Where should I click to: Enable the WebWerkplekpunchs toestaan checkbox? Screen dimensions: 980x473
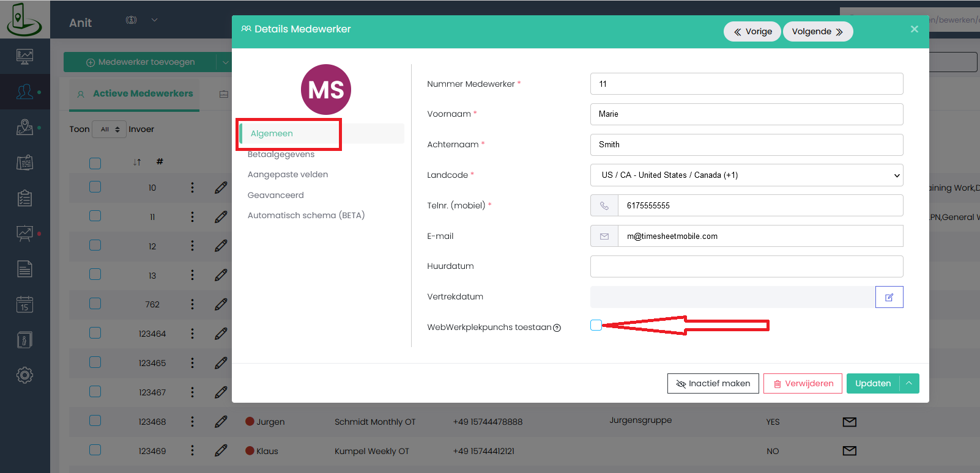[596, 325]
